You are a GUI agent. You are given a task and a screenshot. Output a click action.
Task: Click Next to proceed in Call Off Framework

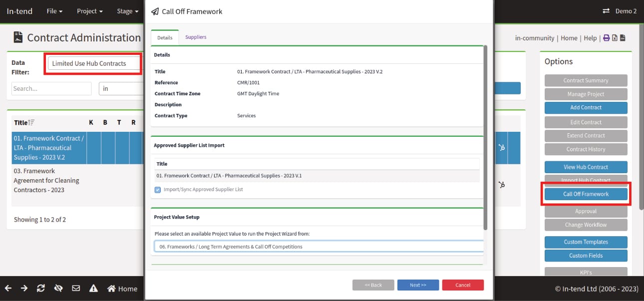(418, 285)
